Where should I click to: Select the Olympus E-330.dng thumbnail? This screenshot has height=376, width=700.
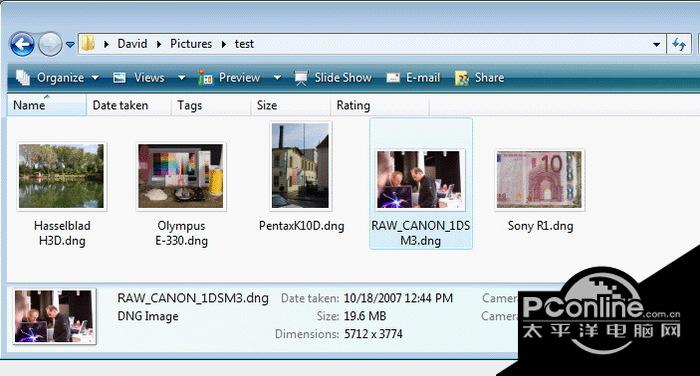(181, 176)
